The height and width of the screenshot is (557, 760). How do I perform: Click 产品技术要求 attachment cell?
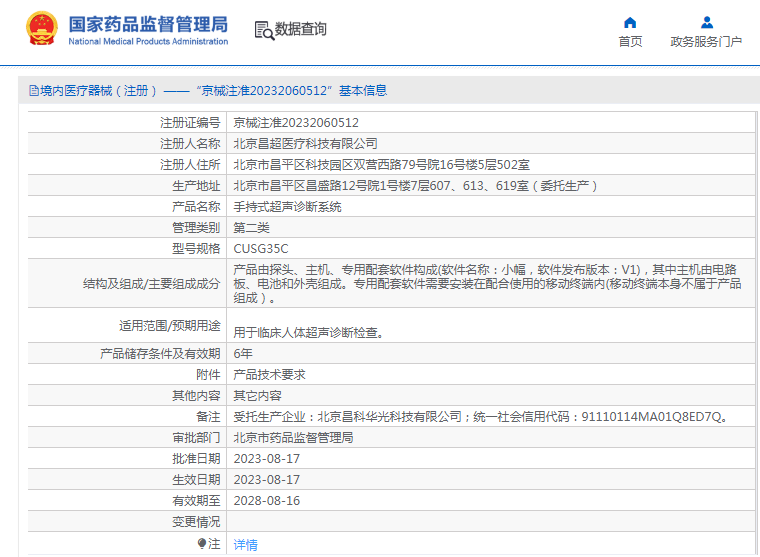point(269,375)
